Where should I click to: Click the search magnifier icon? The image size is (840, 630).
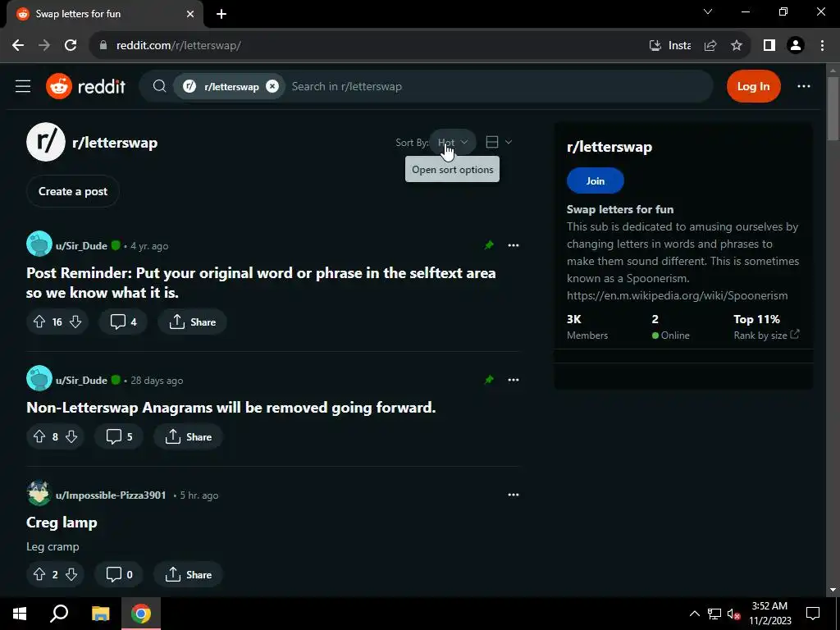(159, 86)
